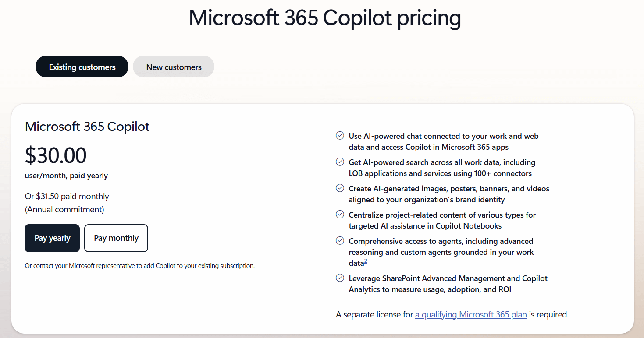This screenshot has width=644, height=338.
Task: Click the checkmark icon beside AI-powered search feature
Action: 340,162
